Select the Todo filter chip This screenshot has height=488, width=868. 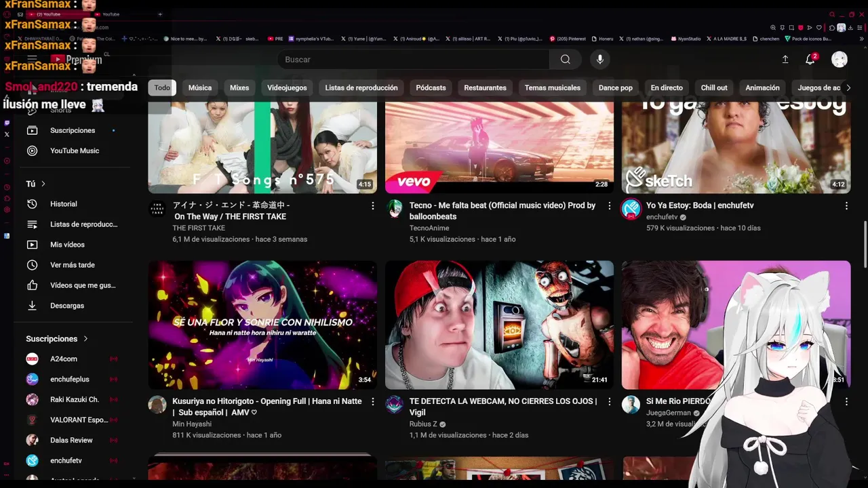click(162, 87)
